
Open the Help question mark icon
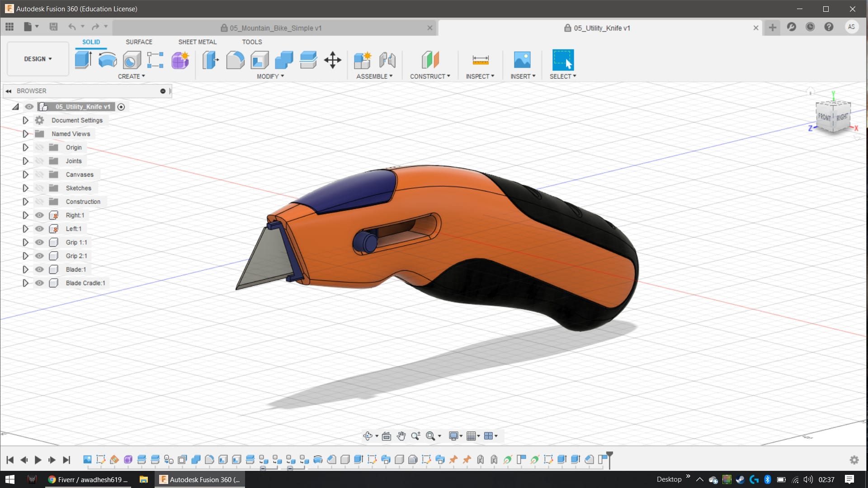(x=829, y=27)
